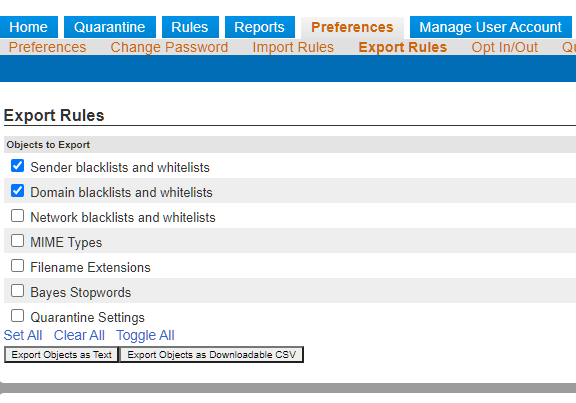
Task: Enable Network blacklists and whitelists checkbox
Action: (x=17, y=216)
